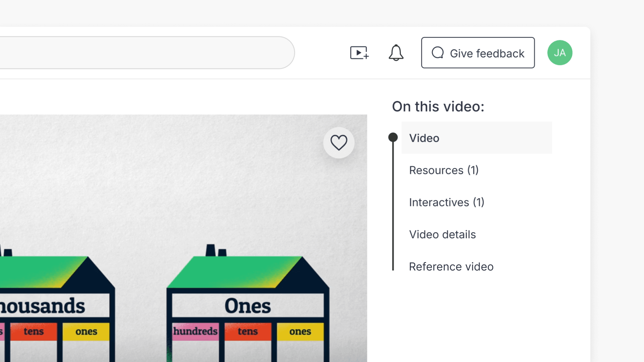Open the notifications bell

click(396, 53)
